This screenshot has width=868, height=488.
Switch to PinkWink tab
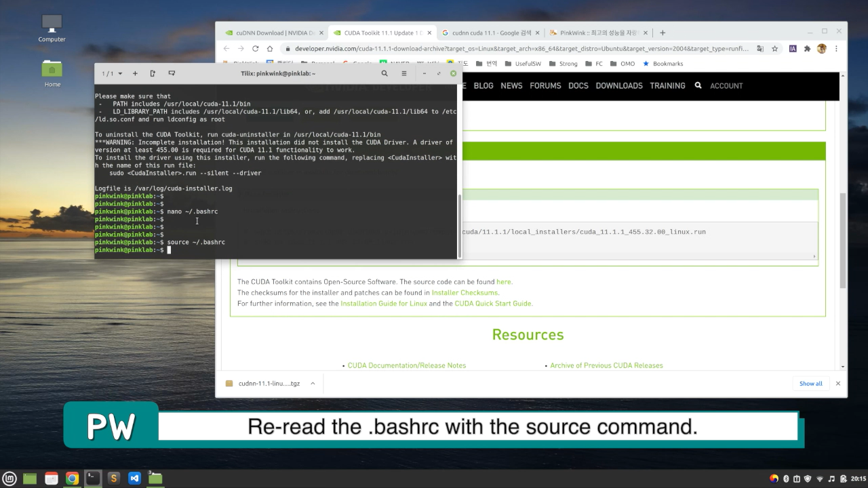[x=598, y=33]
